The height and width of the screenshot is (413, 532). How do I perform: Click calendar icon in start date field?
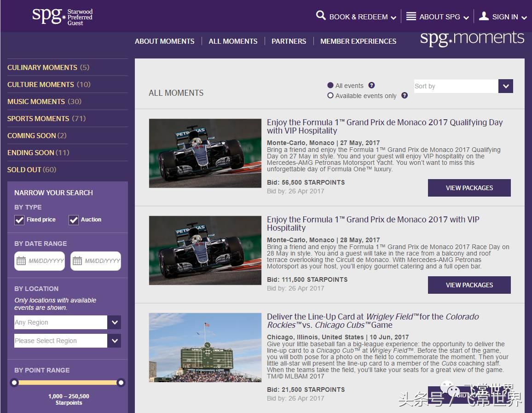pyautogui.click(x=21, y=261)
